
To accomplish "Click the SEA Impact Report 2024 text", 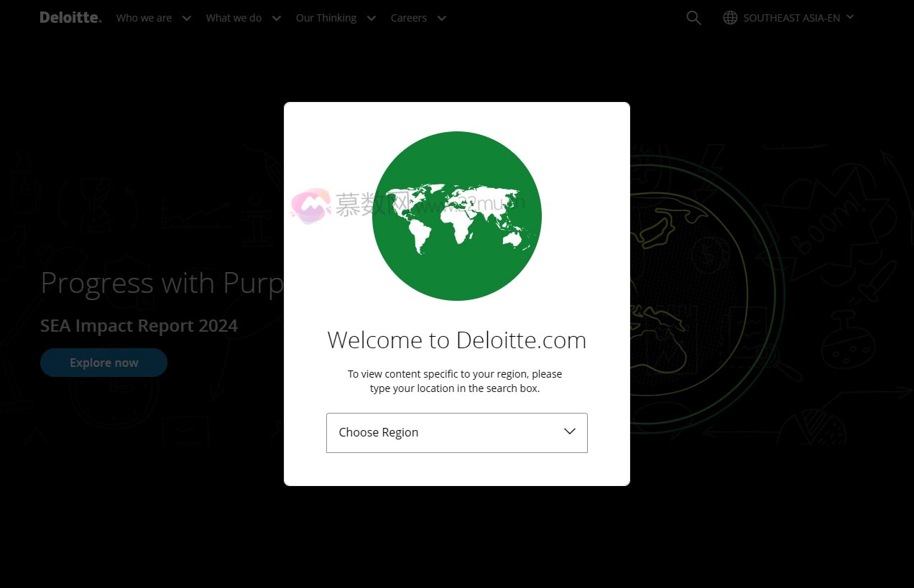I will click(x=139, y=325).
